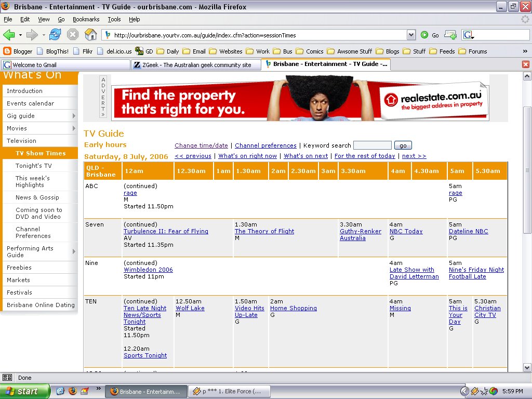Click the realestate.com.au banner advertisement

(x=300, y=98)
